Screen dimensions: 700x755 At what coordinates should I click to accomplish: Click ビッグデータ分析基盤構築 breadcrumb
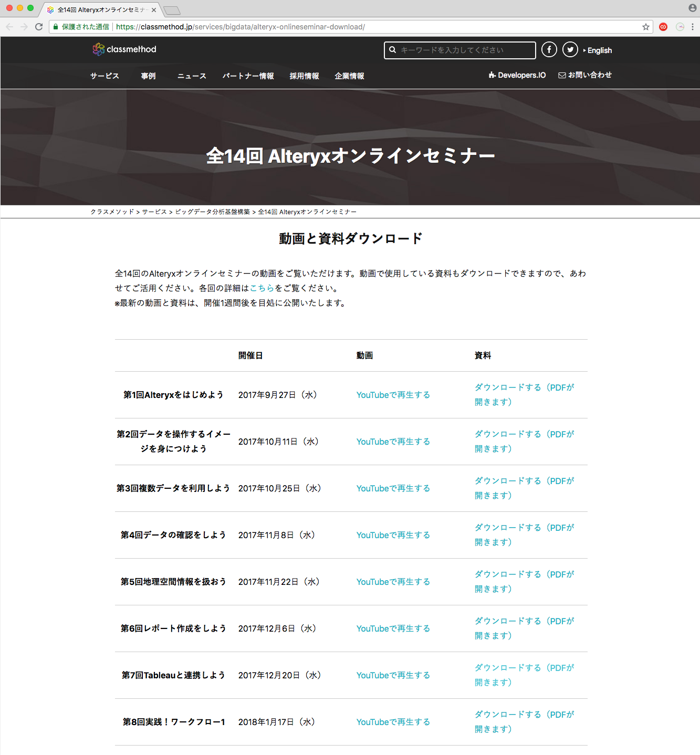point(212,212)
